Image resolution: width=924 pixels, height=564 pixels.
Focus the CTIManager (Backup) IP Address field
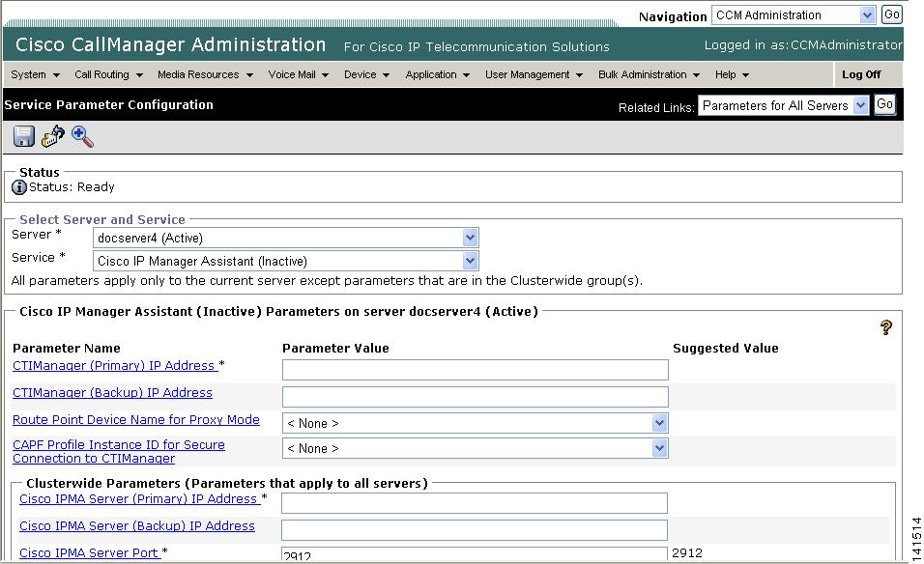[475, 397]
